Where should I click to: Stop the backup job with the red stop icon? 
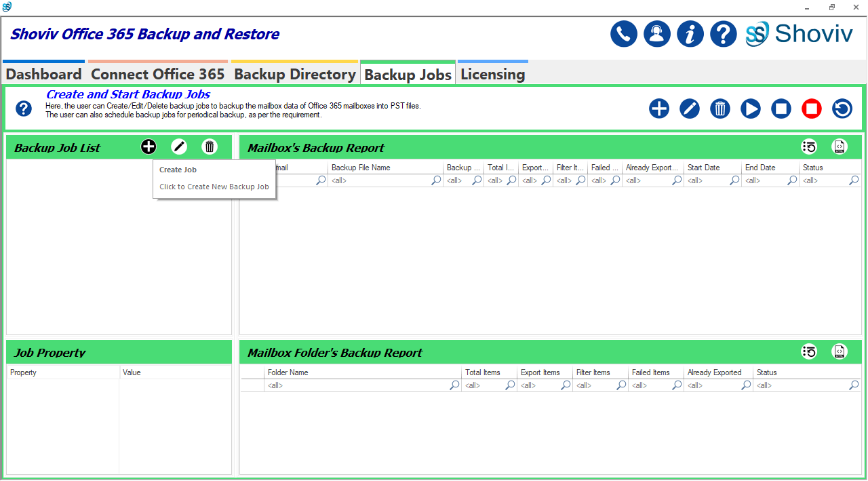[x=811, y=109]
